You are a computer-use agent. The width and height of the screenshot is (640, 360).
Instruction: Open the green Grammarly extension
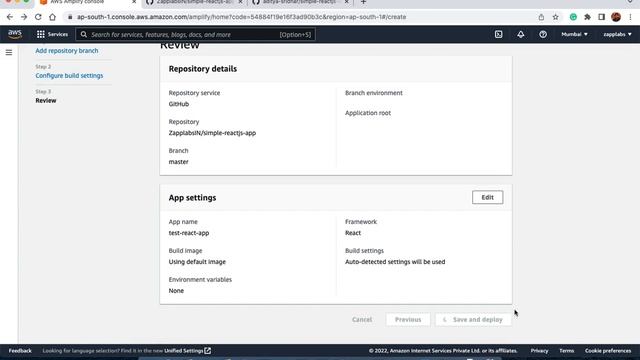[573, 17]
